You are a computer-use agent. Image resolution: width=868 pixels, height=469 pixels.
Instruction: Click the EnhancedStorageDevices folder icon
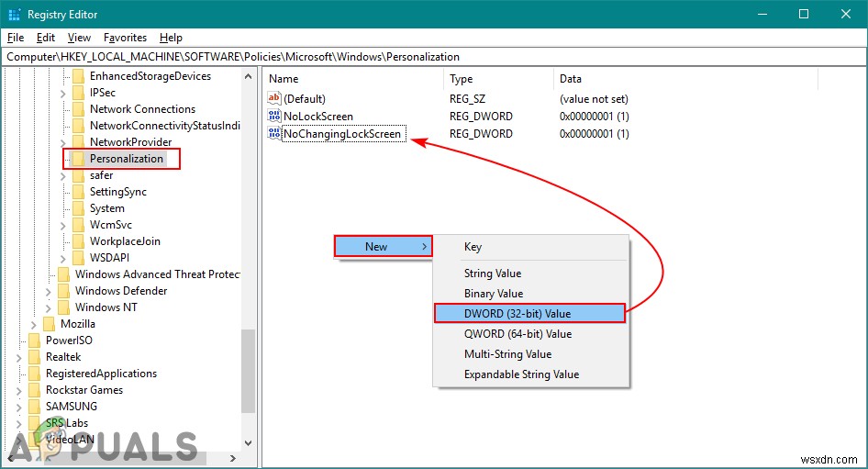(x=79, y=76)
